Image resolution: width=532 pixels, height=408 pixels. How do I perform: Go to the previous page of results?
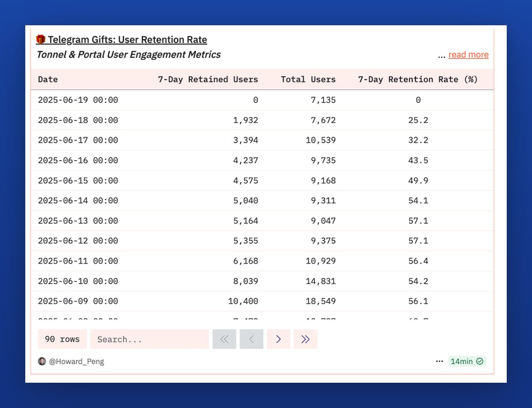[x=251, y=339]
